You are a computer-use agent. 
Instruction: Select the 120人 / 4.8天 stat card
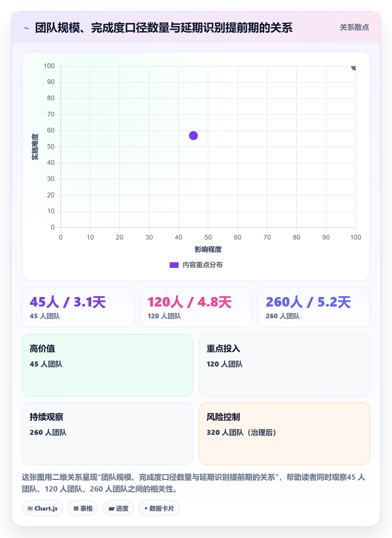[196, 307]
